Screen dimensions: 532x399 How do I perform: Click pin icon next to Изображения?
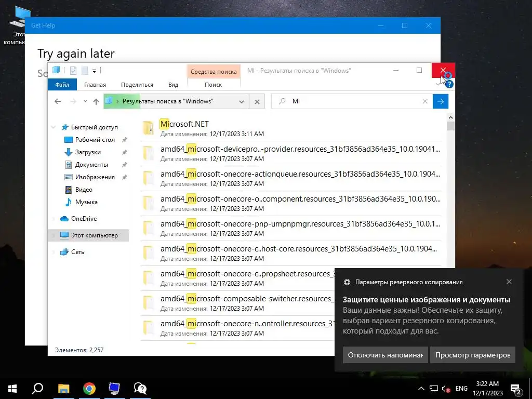click(125, 177)
